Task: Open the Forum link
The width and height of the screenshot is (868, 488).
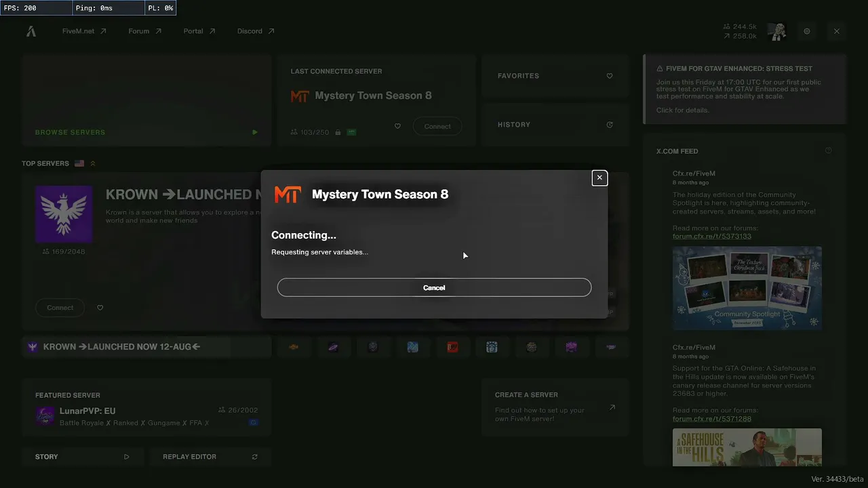Action: pyautogui.click(x=145, y=31)
